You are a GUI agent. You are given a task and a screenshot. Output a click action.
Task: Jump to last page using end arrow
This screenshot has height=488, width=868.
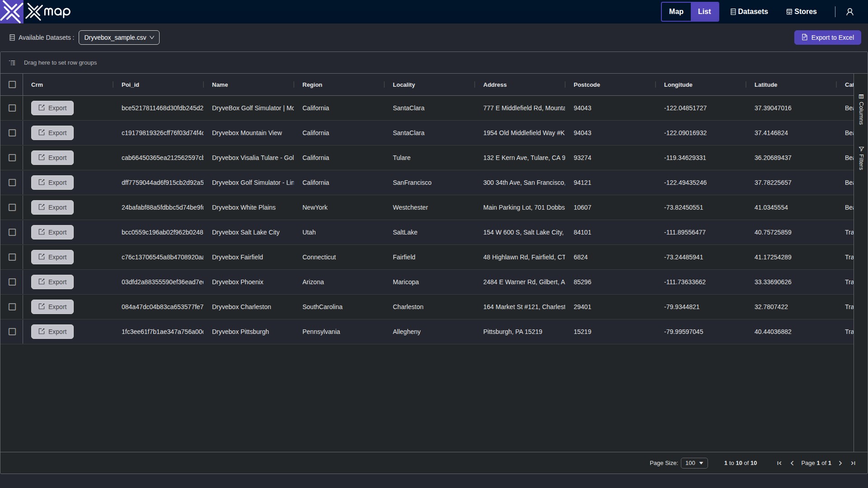(x=853, y=463)
